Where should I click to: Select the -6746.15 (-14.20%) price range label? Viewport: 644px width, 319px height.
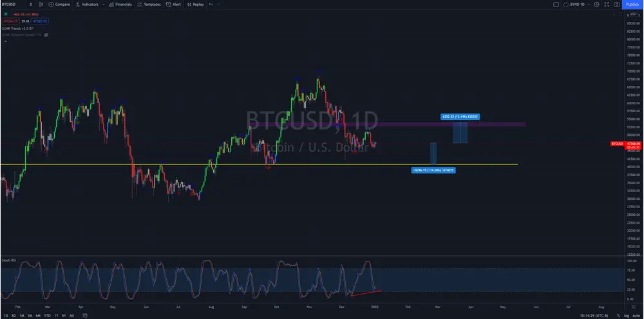433,169
